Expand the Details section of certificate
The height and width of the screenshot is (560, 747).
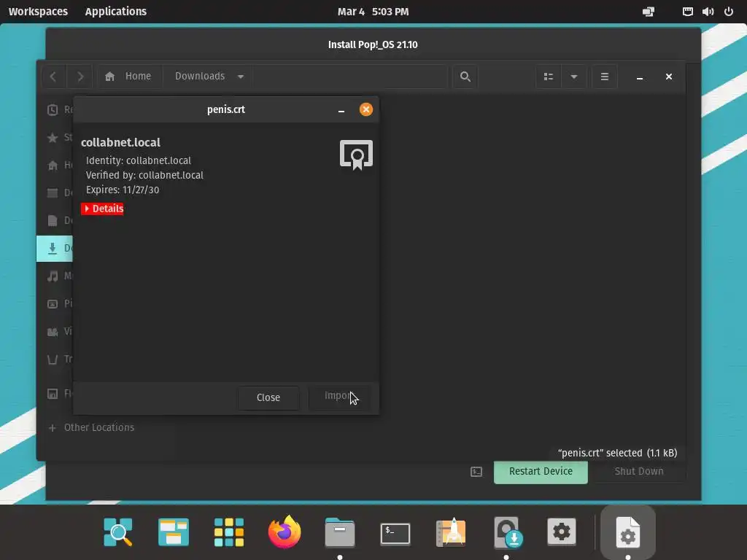point(102,209)
